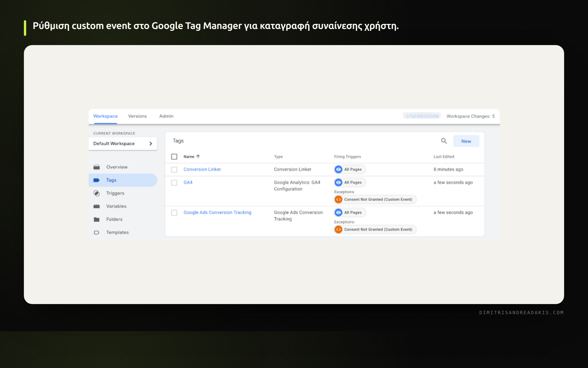588x368 pixels.
Task: Click the Last Edited column header
Action: (444, 157)
